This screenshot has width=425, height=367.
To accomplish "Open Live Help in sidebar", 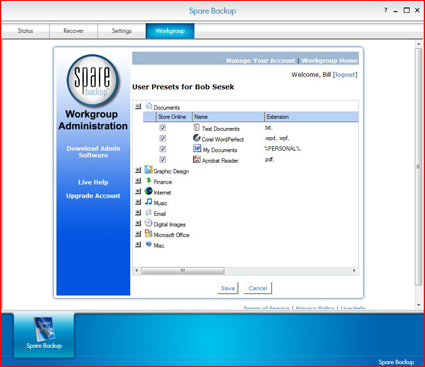I will click(x=93, y=182).
